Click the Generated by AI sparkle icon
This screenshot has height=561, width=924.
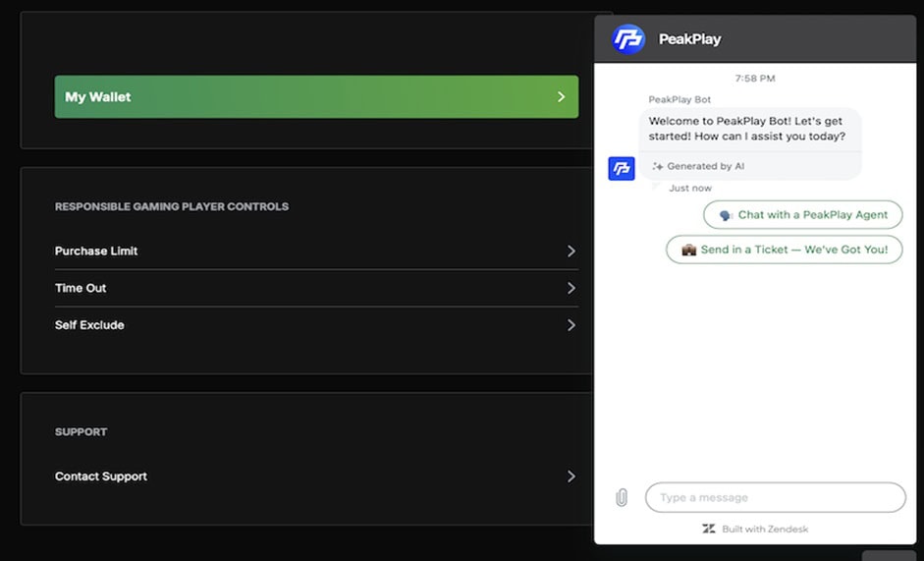pyautogui.click(x=658, y=166)
